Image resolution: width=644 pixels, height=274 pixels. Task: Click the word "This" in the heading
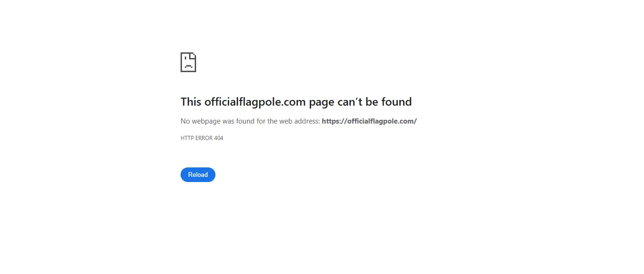tap(191, 102)
